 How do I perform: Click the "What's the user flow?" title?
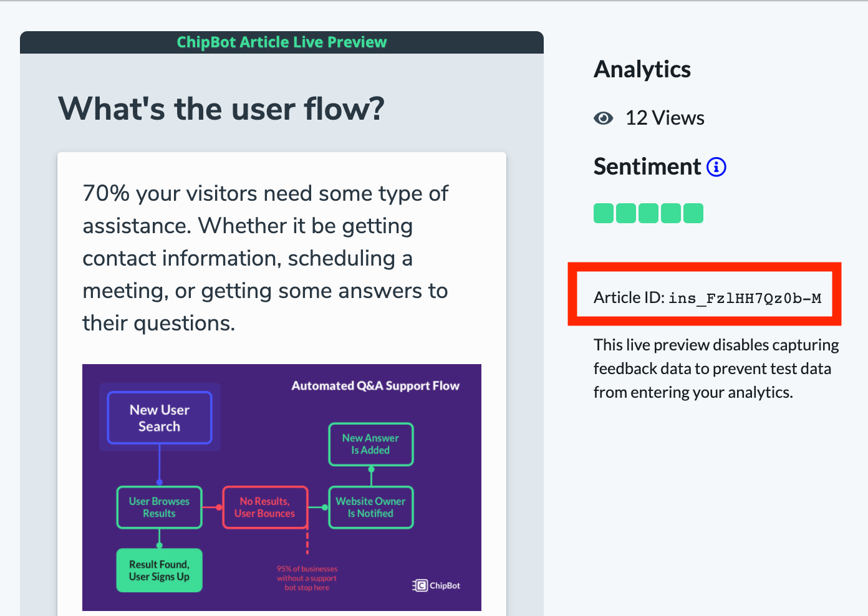221,109
